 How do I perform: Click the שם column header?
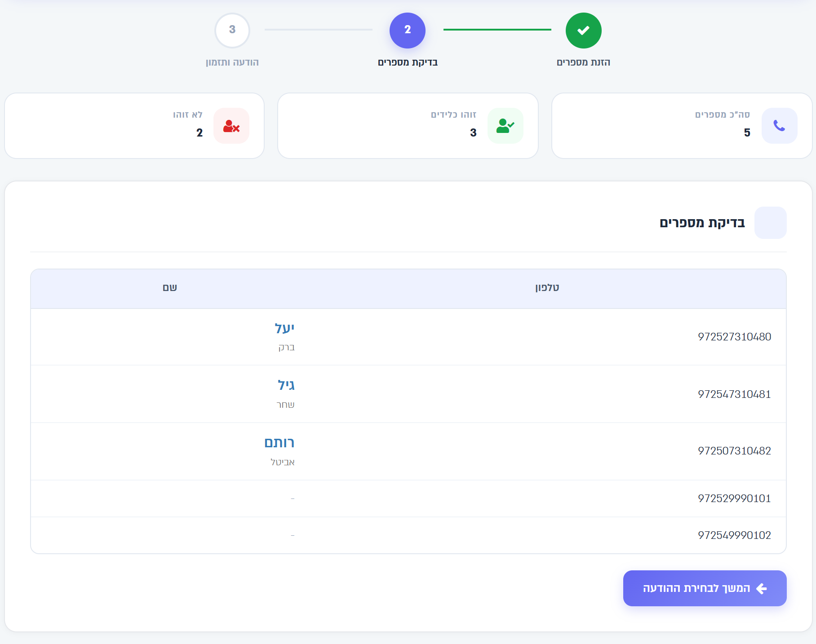170,288
